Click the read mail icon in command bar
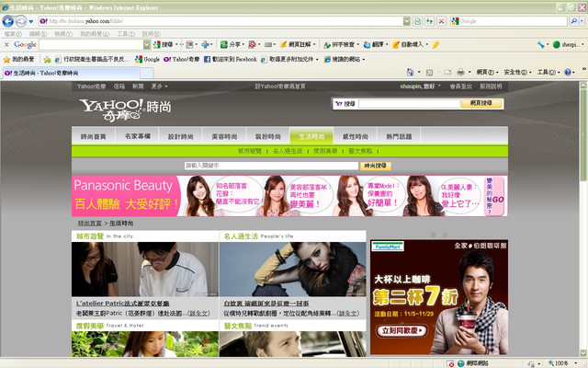Viewport: 588px width, 368px height. coord(447,72)
